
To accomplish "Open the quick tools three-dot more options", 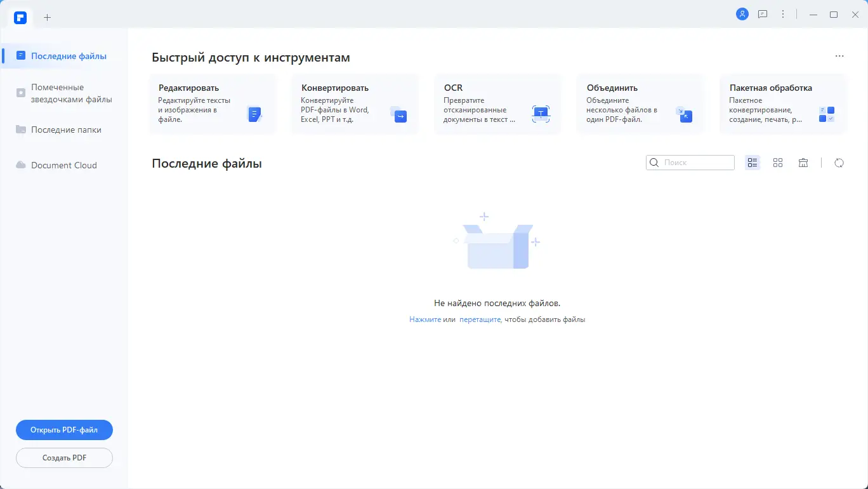I will 839,57.
